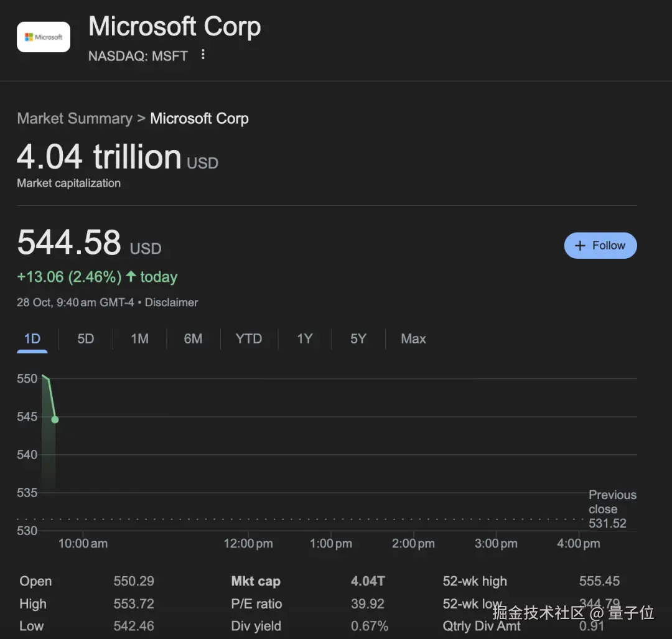Click the Follow button

pos(600,245)
